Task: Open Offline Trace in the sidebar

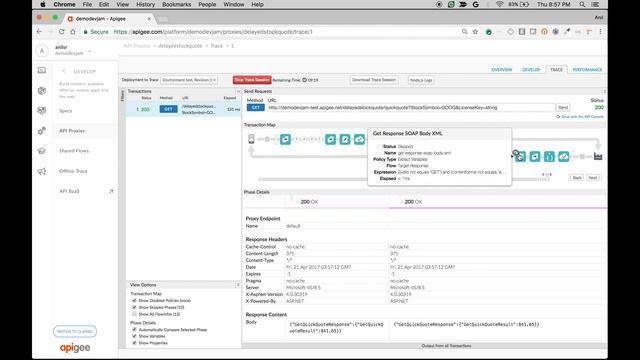Action: coord(73,171)
